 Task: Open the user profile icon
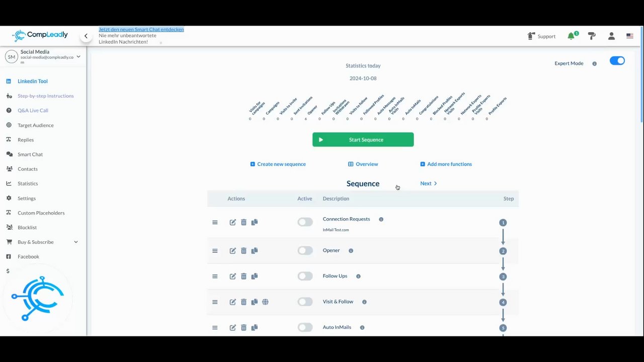pyautogui.click(x=611, y=36)
